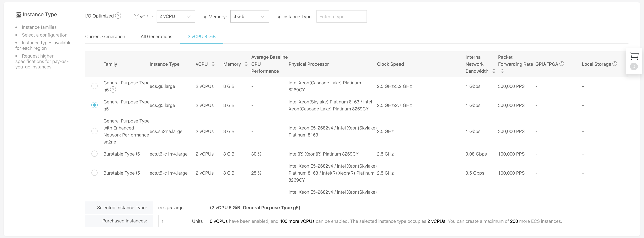Click the shopping cart icon

point(634,56)
